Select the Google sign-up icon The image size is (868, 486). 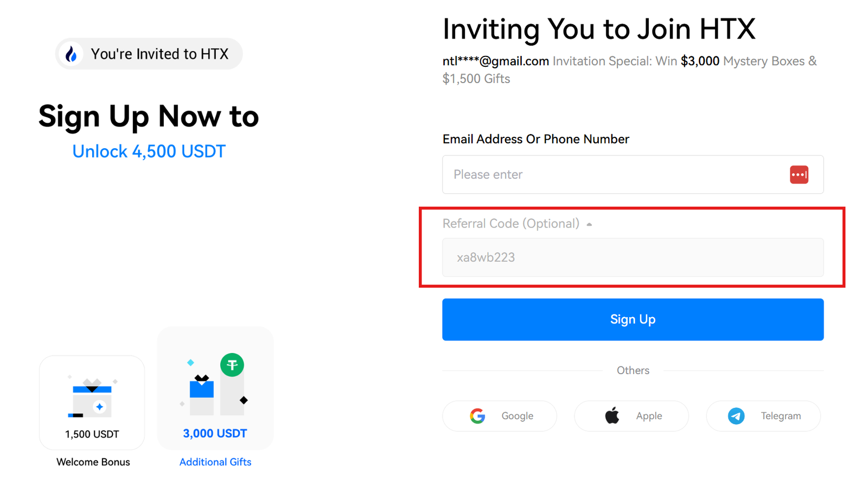[x=477, y=415]
